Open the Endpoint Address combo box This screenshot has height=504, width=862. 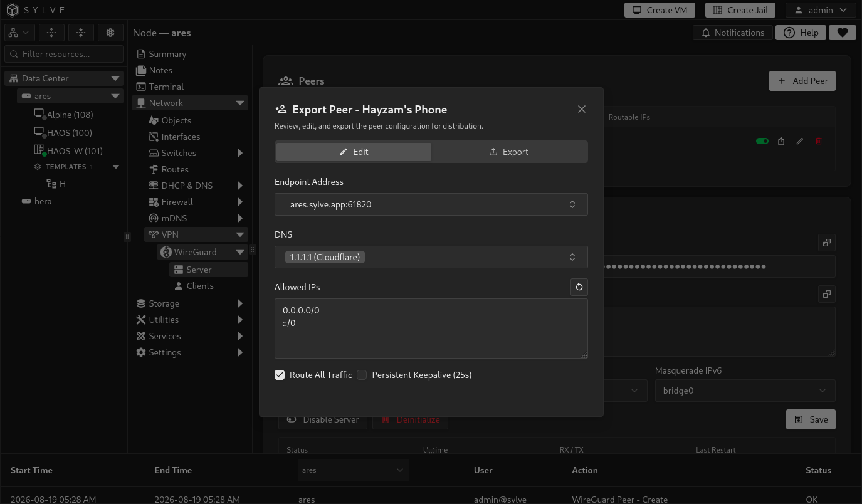tap(431, 204)
